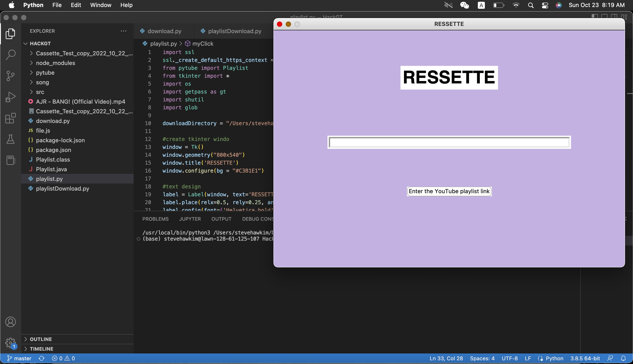
Task: Click the notifications bell in status bar
Action: [x=623, y=358]
